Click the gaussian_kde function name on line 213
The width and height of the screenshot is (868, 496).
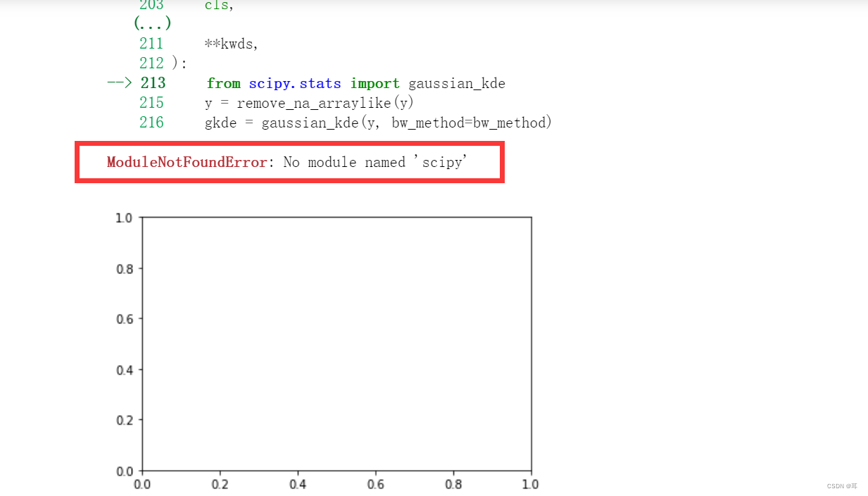pos(456,82)
